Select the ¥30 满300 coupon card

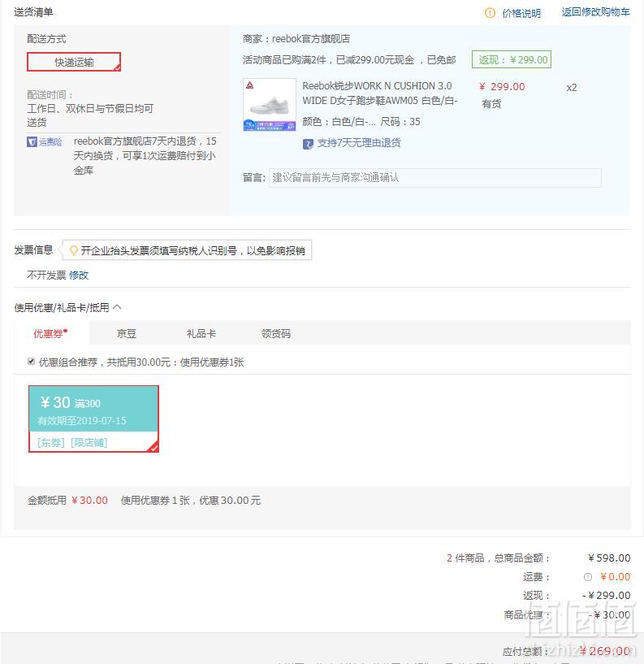93,419
